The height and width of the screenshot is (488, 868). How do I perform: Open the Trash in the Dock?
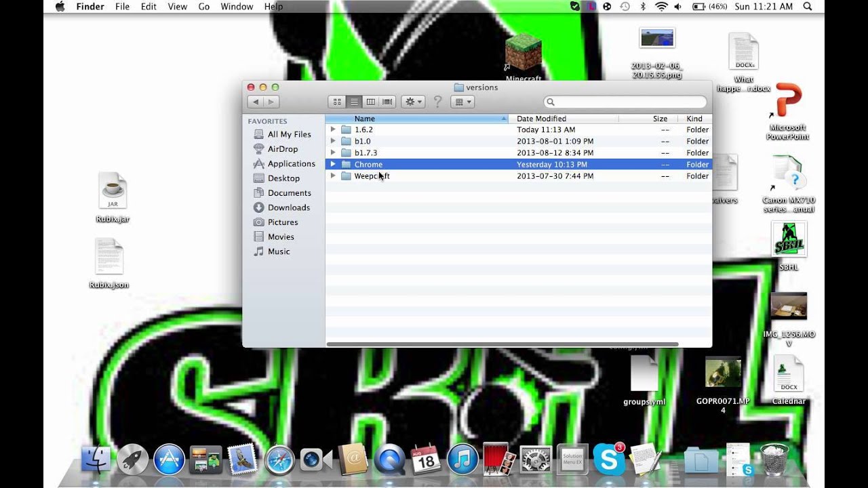pos(774,460)
